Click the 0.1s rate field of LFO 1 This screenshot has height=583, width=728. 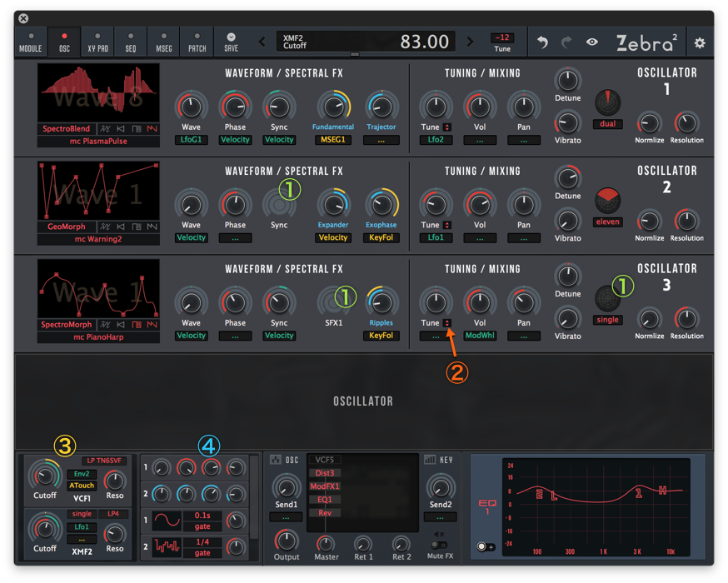click(202, 516)
